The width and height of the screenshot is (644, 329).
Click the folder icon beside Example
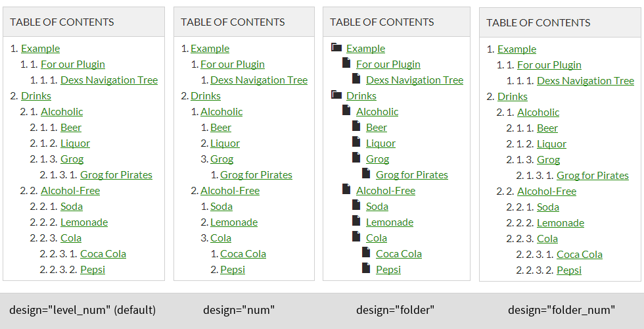pyautogui.click(x=336, y=47)
